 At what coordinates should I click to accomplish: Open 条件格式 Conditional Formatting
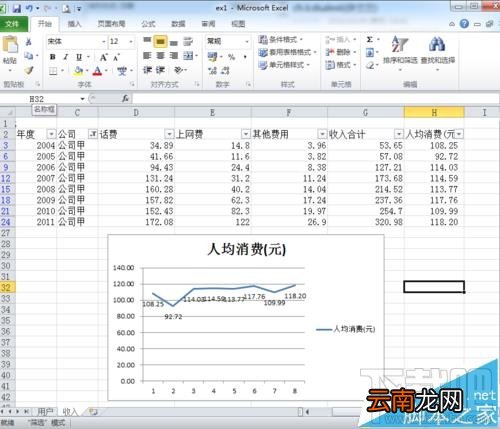click(281, 40)
